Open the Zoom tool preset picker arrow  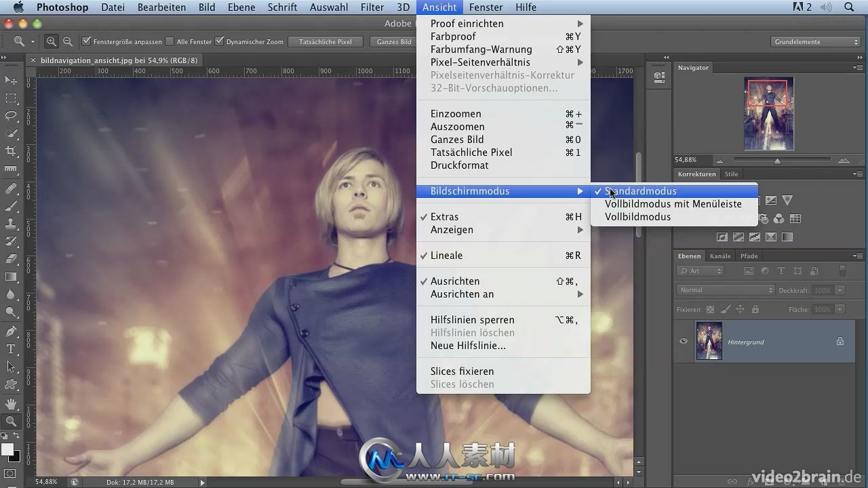(x=33, y=41)
